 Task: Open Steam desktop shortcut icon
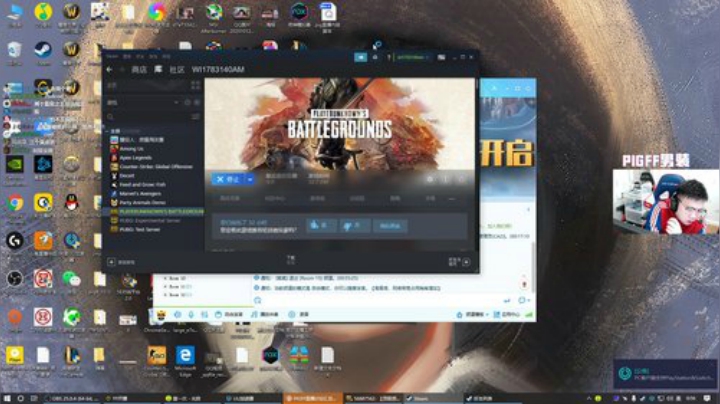(x=43, y=50)
